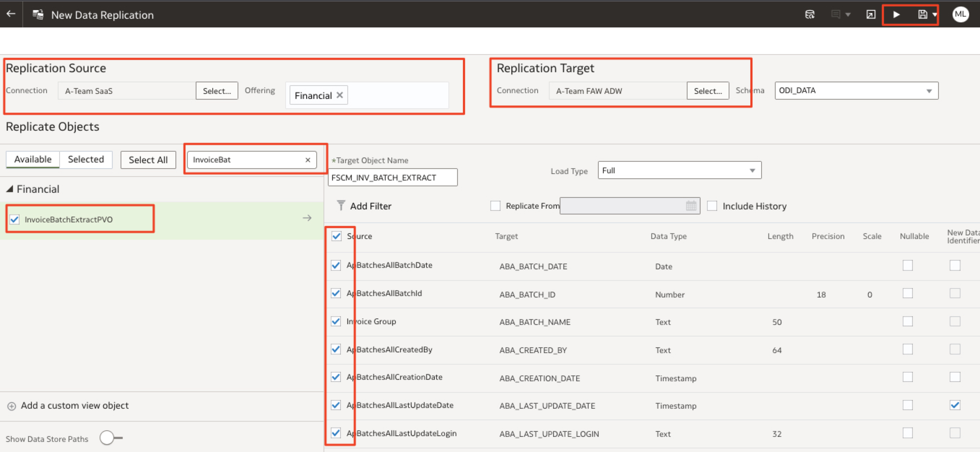Open the Load Type dropdown
The height and width of the screenshot is (452, 980).
[x=680, y=170]
